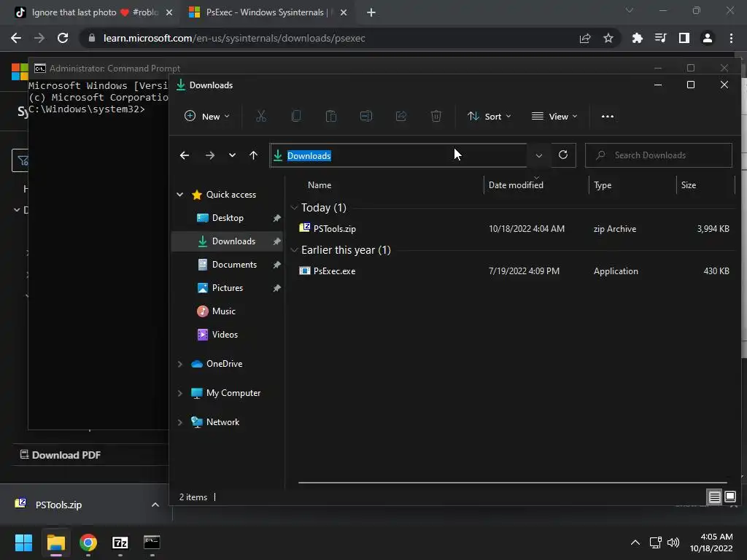Viewport: 747px width, 560px height.
Task: Open Chrome extensions puzzle icon
Action: click(x=637, y=38)
